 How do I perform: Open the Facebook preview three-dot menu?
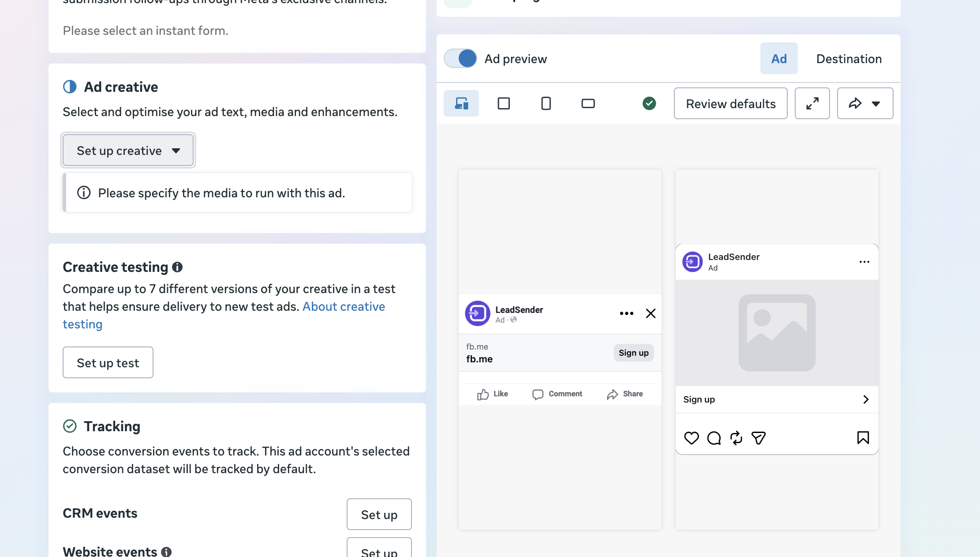tap(627, 313)
